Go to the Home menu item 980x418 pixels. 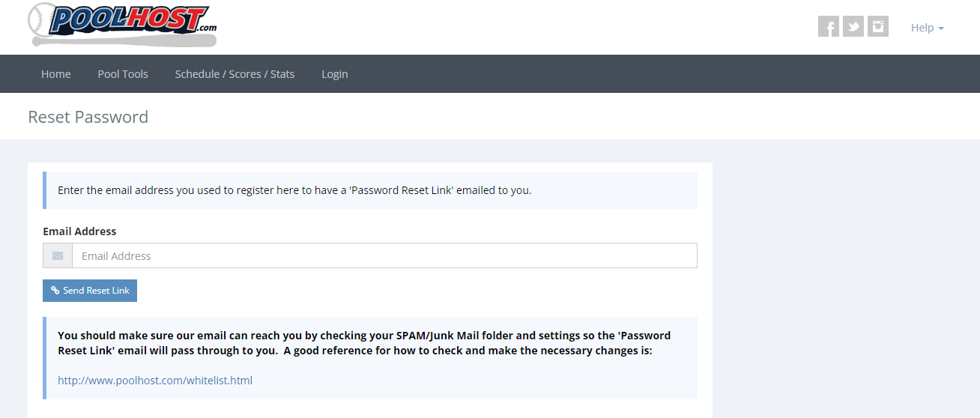(x=56, y=74)
